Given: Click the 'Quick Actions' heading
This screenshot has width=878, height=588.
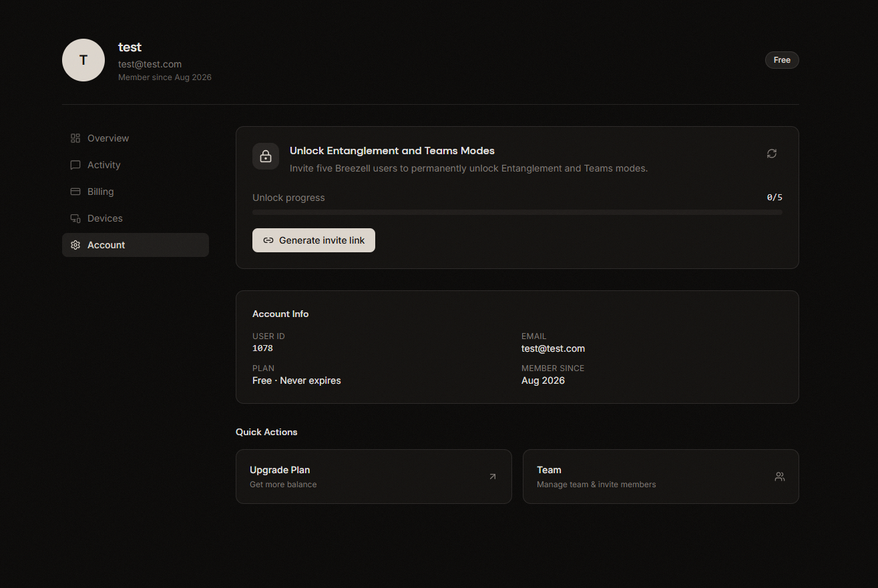Looking at the screenshot, I should [266, 432].
